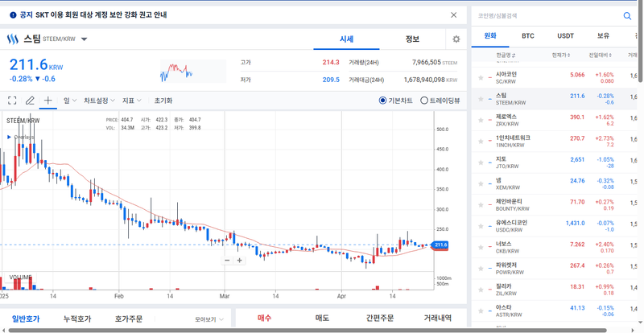This screenshot has width=644, height=333.
Task: Switch to the 시세 tab
Action: [346, 39]
